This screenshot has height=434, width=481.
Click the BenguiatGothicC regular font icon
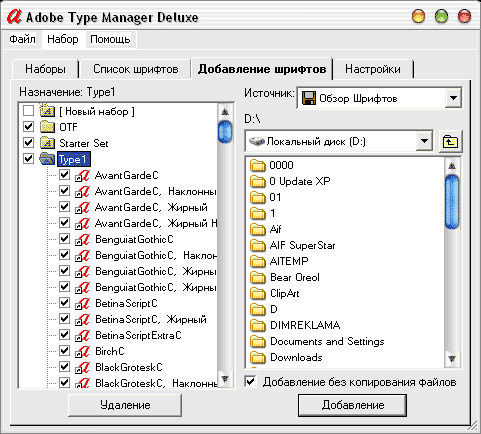point(82,239)
